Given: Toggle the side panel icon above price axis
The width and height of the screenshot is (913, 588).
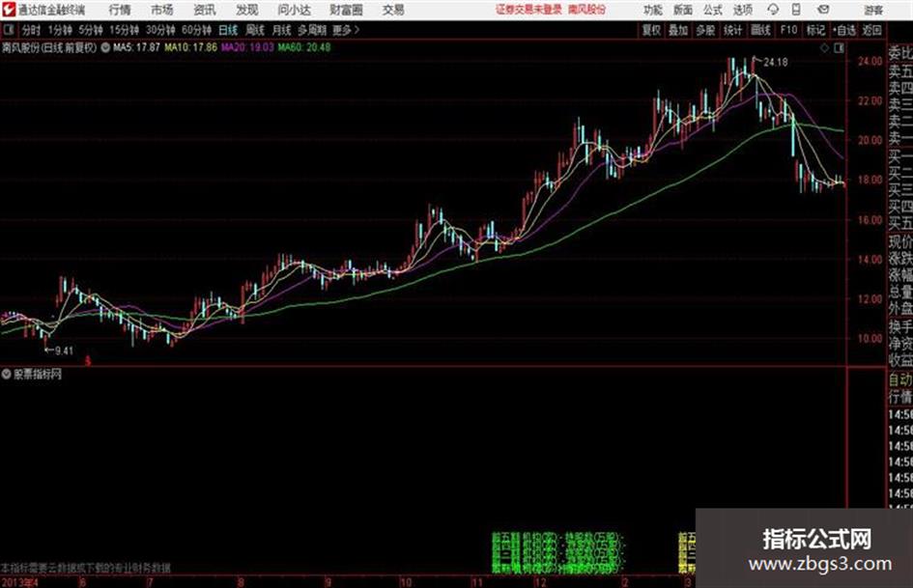Looking at the screenshot, I should point(839,48).
